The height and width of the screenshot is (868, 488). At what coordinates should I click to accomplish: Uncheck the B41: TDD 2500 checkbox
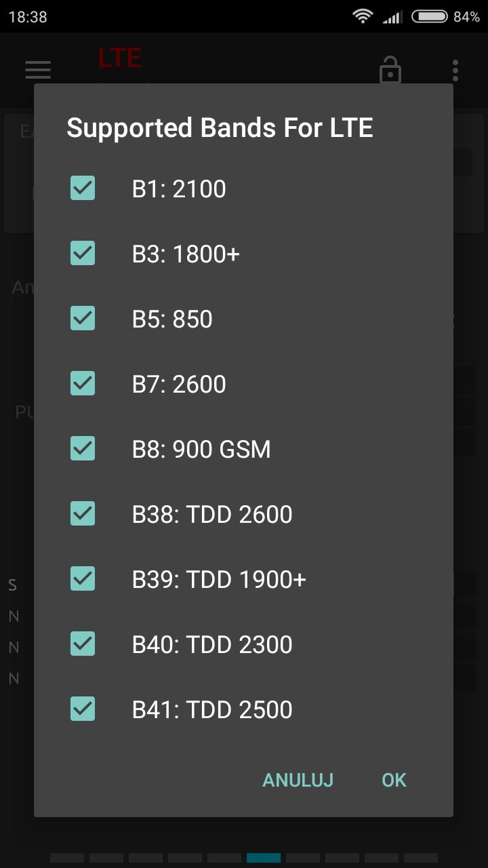click(x=83, y=709)
